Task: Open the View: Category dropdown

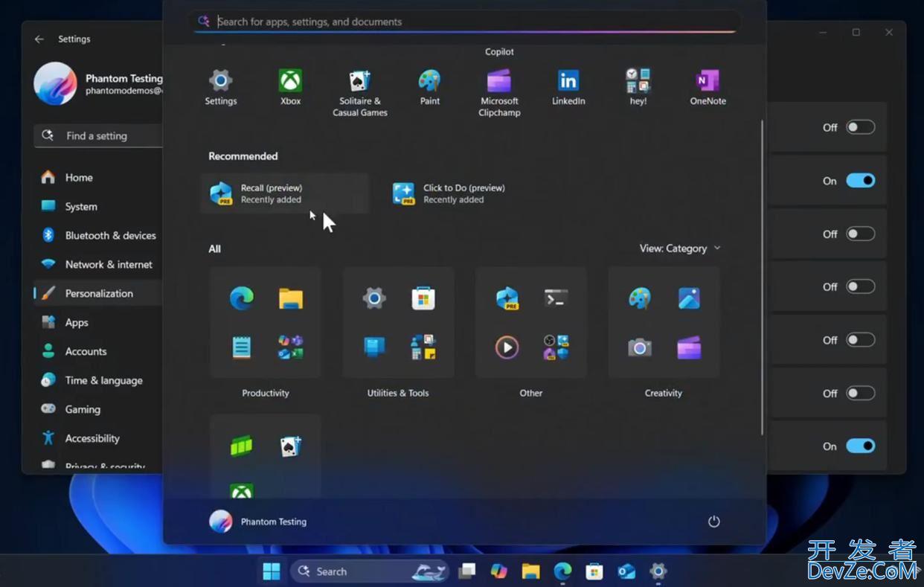Action: pyautogui.click(x=680, y=248)
